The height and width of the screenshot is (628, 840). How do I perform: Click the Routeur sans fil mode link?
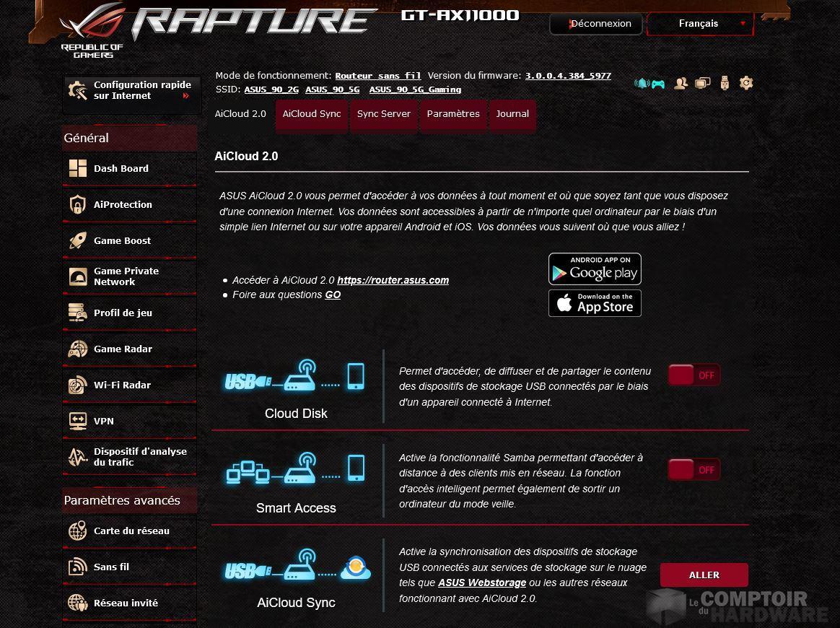[x=378, y=76]
